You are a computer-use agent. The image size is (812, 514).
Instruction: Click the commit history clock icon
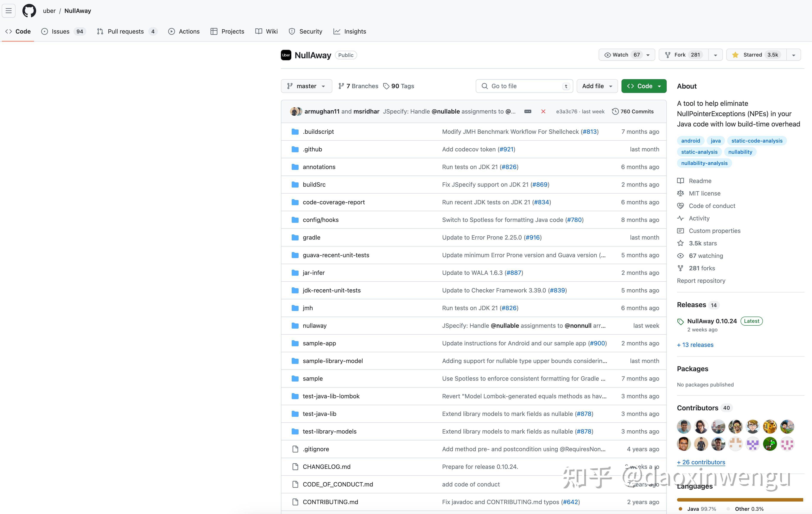click(615, 111)
